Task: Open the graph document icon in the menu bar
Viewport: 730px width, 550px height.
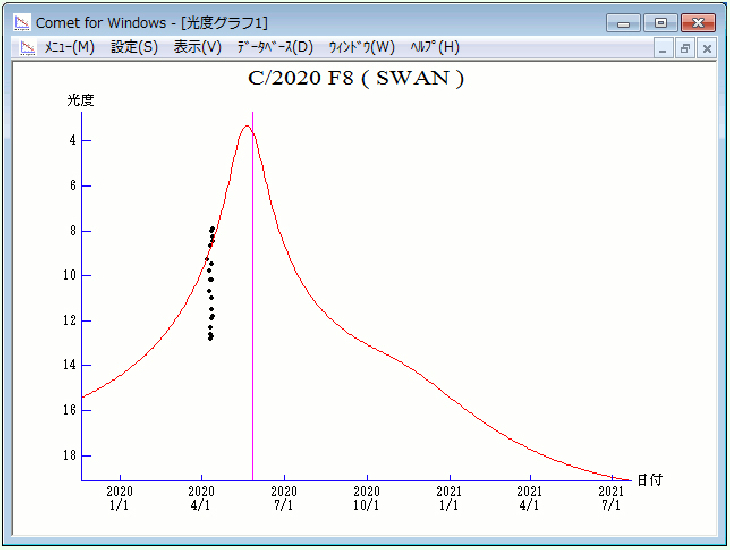Action: tap(27, 48)
